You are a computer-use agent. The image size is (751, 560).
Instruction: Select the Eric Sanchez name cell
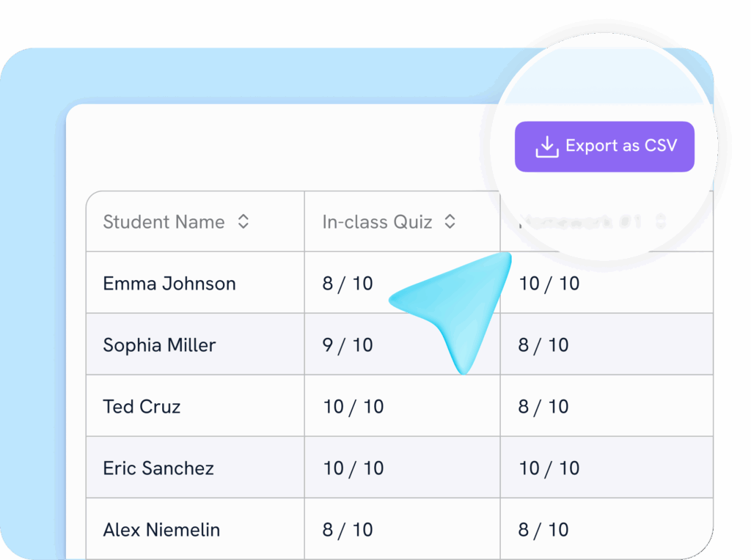158,468
